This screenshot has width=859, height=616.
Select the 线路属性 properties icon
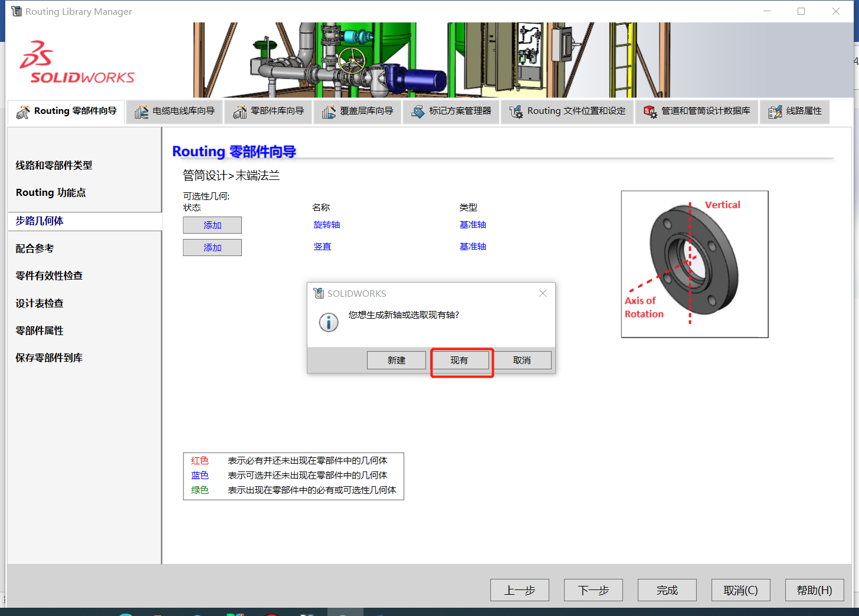(775, 112)
